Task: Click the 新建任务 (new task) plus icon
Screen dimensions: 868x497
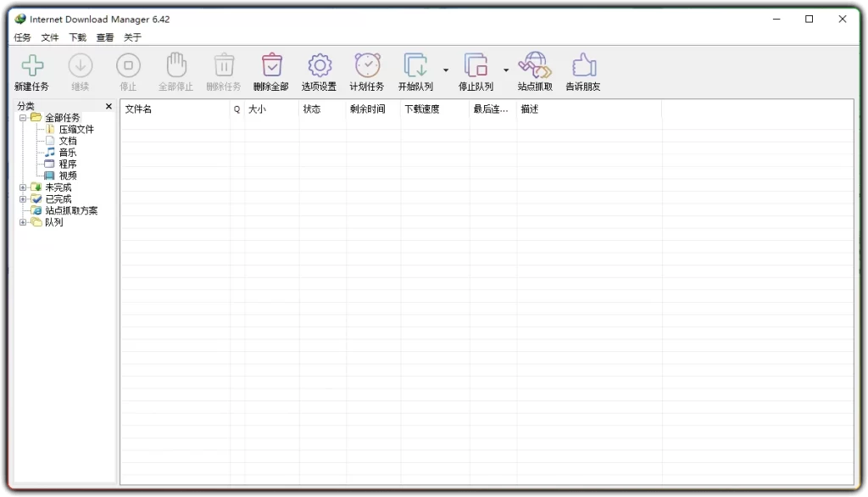Action: pyautogui.click(x=32, y=65)
